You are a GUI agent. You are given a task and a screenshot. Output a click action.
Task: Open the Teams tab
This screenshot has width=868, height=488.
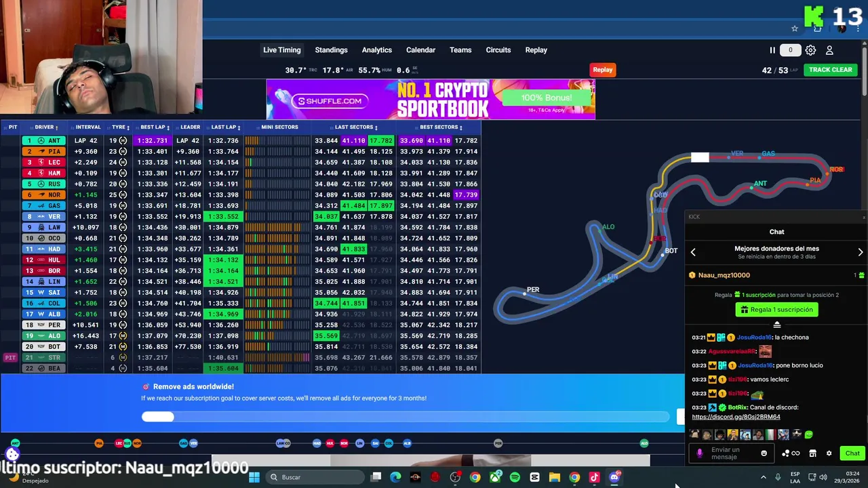[460, 50]
